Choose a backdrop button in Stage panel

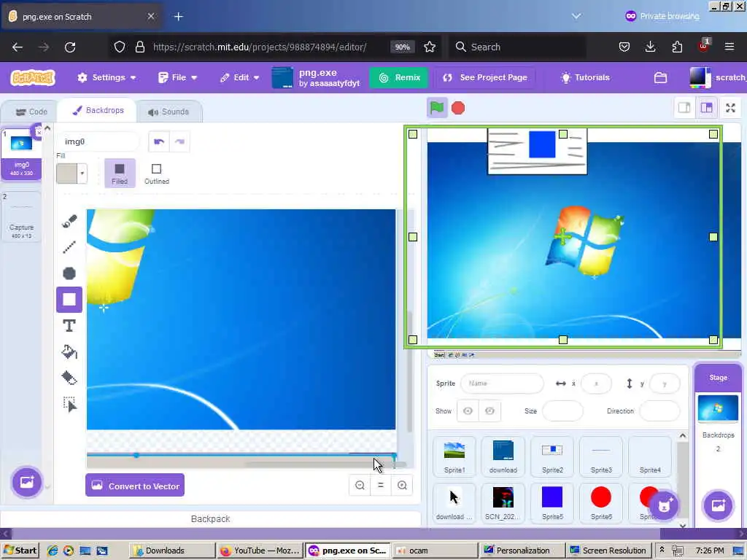click(x=718, y=505)
